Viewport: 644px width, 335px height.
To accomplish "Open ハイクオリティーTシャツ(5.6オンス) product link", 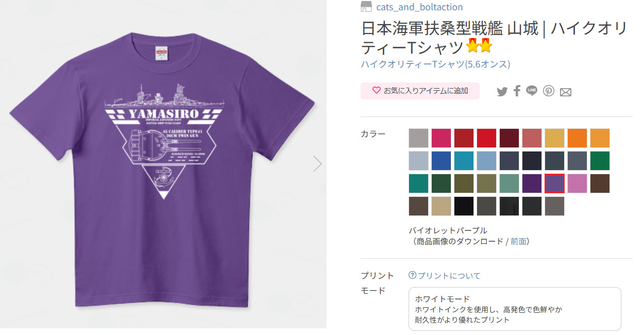I will pos(435,64).
